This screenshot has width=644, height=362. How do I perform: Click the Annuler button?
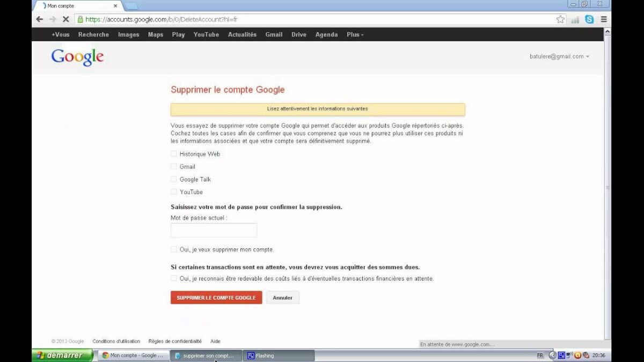[x=283, y=298]
